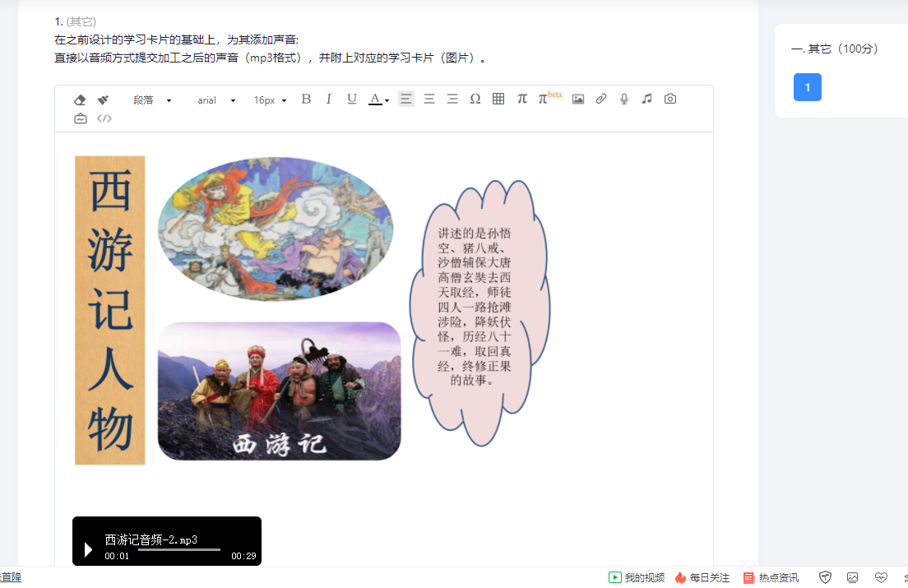Image resolution: width=908 pixels, height=588 pixels.
Task: Seek on the audio progress bar
Action: tap(179, 550)
